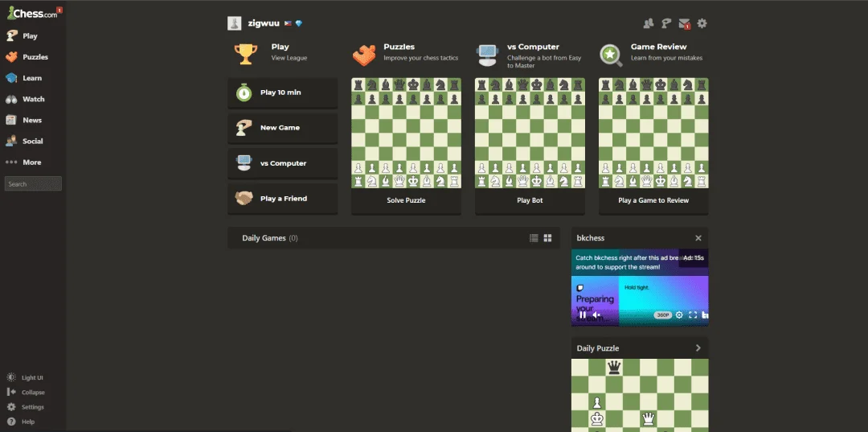The width and height of the screenshot is (868, 432).
Task: Click the trophy Play league icon
Action: pos(245,54)
